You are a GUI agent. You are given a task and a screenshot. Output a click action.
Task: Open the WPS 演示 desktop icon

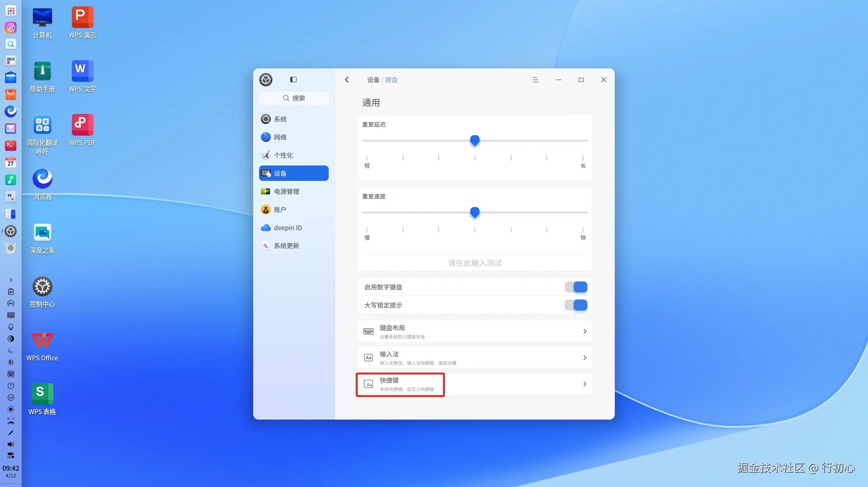82,23
